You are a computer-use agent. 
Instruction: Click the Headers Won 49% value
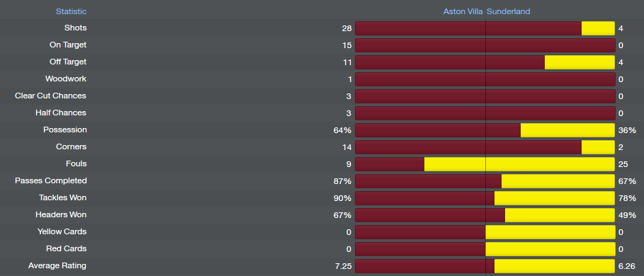point(627,215)
